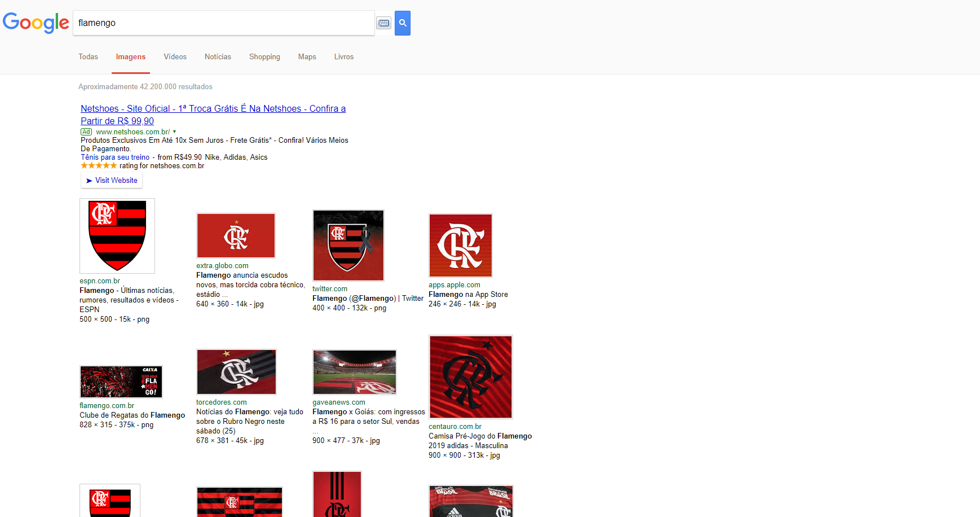Click the '900 × 477 - 37k - jpg' text
Image resolution: width=980 pixels, height=517 pixels.
346,441
